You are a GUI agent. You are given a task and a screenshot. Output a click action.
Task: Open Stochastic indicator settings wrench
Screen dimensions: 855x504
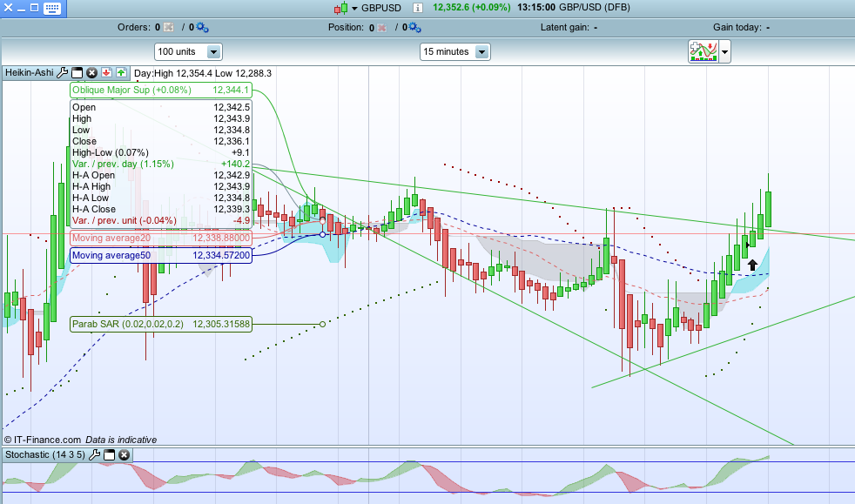pos(94,454)
